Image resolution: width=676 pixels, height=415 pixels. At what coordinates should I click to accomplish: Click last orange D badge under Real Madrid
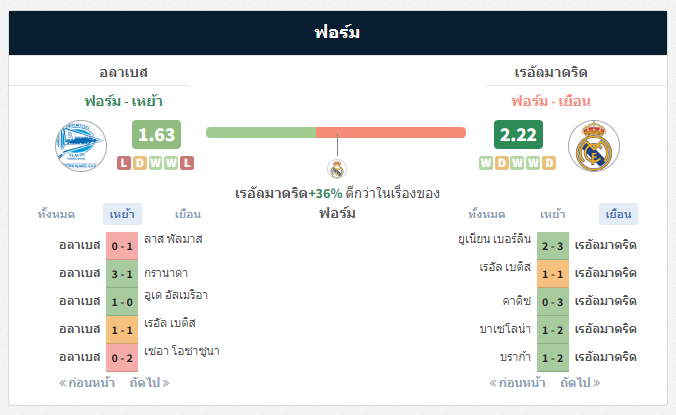[x=549, y=163]
